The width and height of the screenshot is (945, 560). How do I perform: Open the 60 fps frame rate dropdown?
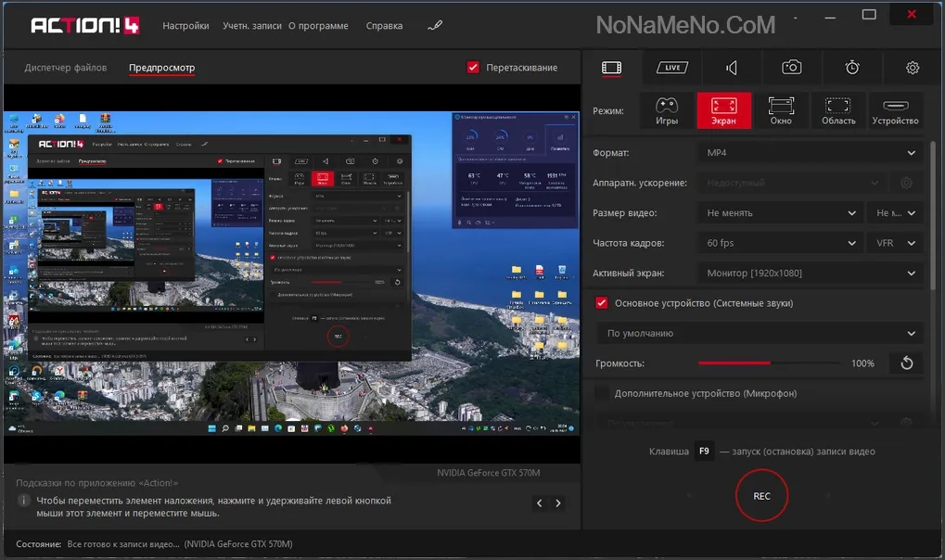click(781, 243)
